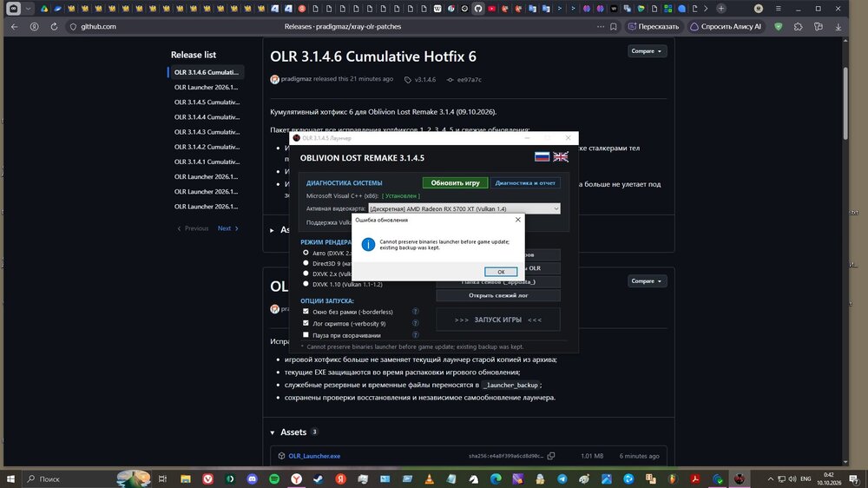Open help icon next to Лог скриптов
Image resolution: width=868 pixels, height=488 pixels.
point(415,323)
